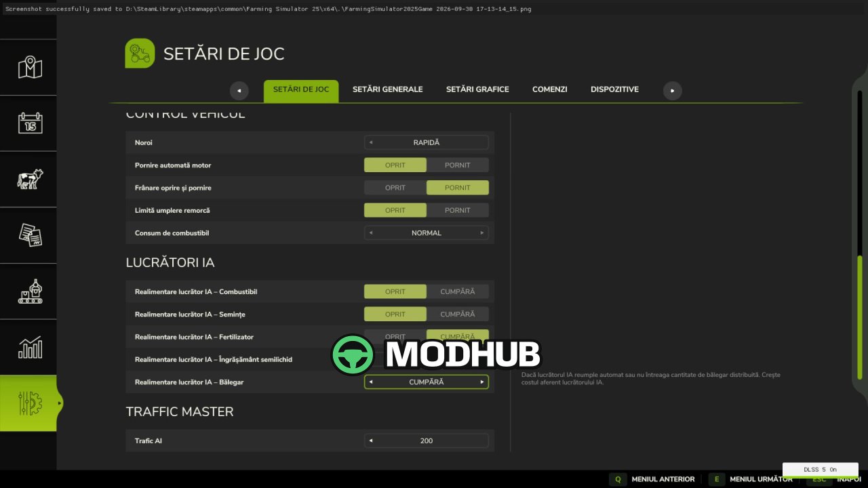Click right arrow of Consum de combustibil

click(x=482, y=232)
